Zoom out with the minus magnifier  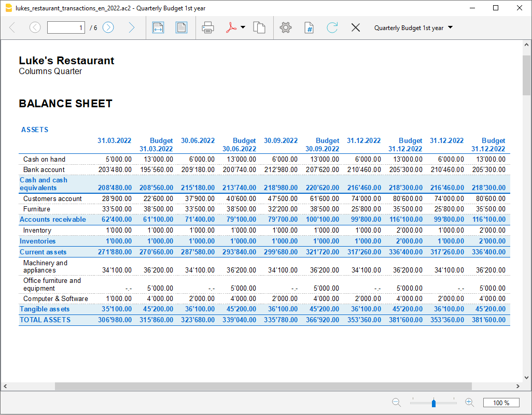pyautogui.click(x=397, y=402)
